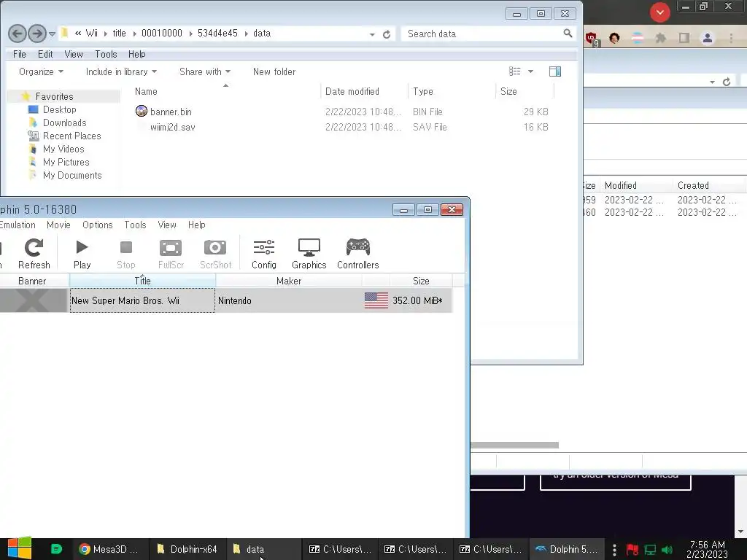Open the view options dropdown arrow

pos(531,71)
